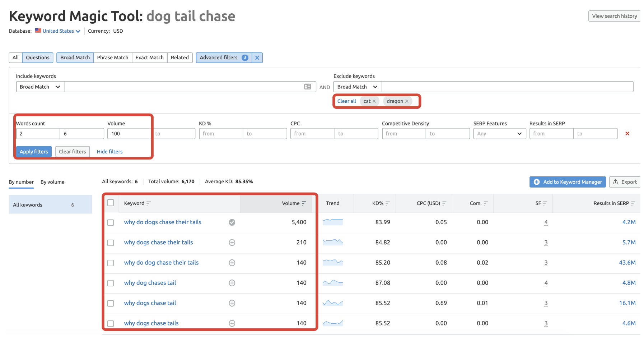This screenshot has height=342, width=644.
Task: Remove the "dragon" exclude keyword tag
Action: (407, 101)
